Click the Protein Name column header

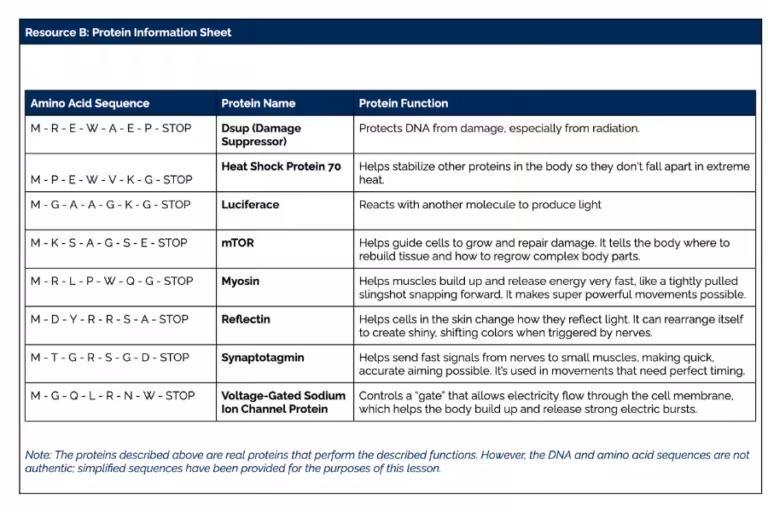pyautogui.click(x=258, y=103)
